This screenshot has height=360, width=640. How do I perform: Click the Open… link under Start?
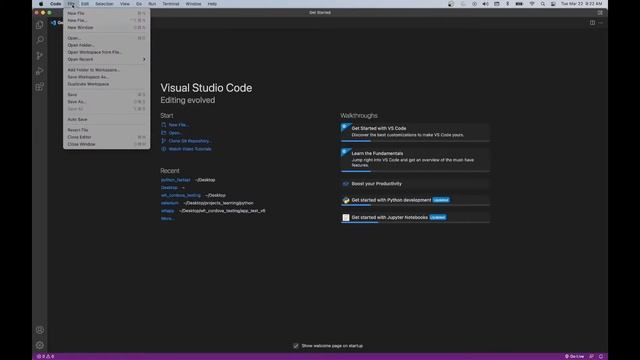click(175, 133)
